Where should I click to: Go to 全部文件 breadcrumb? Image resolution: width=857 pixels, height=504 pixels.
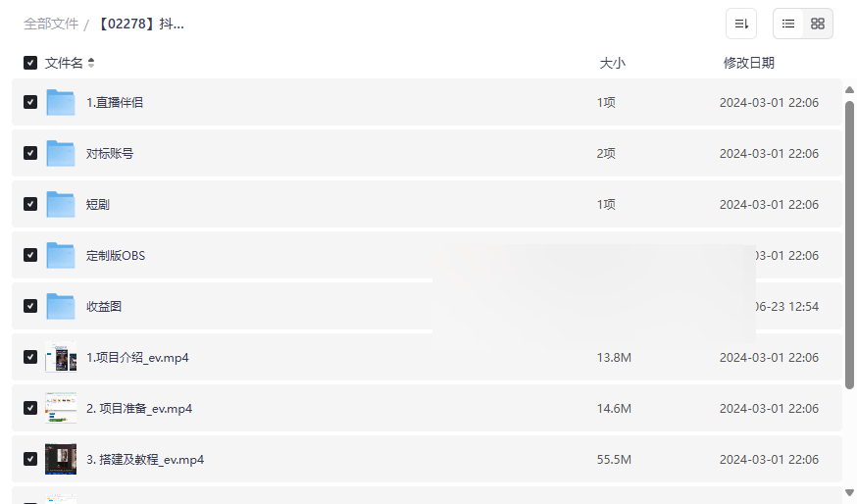pyautogui.click(x=51, y=24)
